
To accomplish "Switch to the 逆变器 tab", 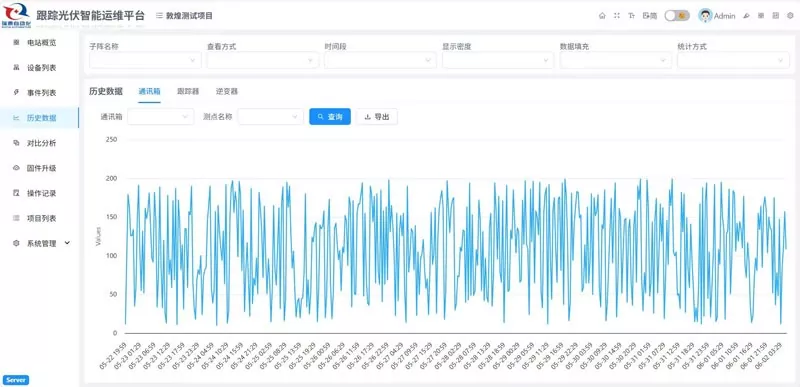I will (227, 92).
